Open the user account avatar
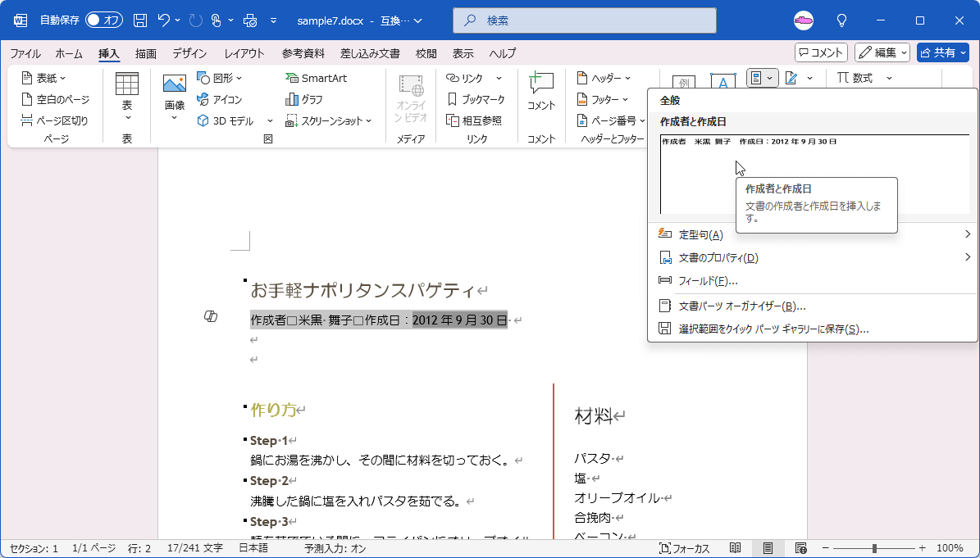 point(803,20)
